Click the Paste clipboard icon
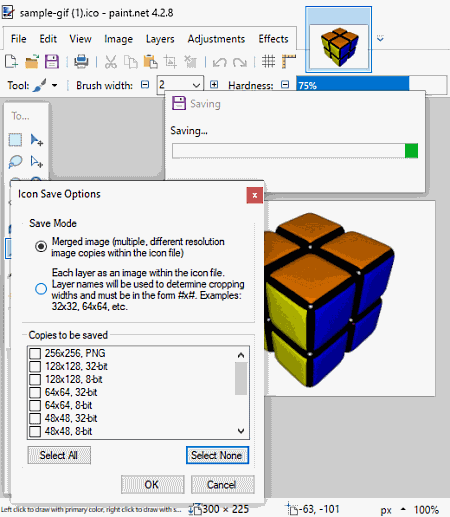 150,62
